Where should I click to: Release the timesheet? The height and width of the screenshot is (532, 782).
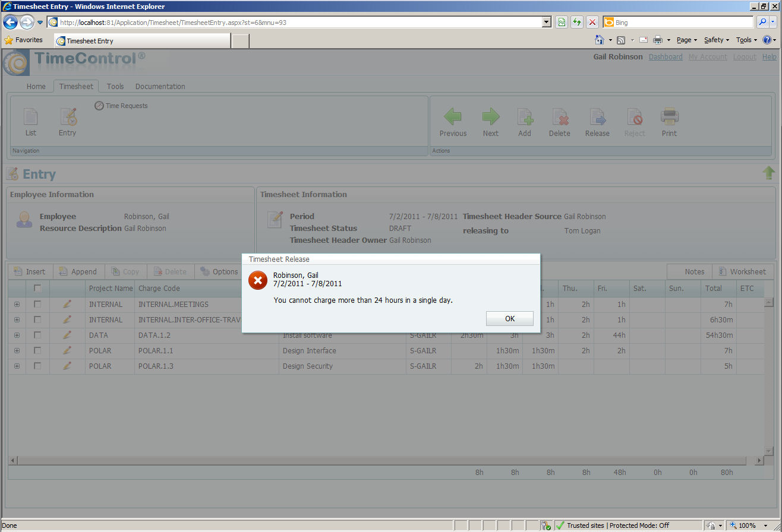pos(597,122)
